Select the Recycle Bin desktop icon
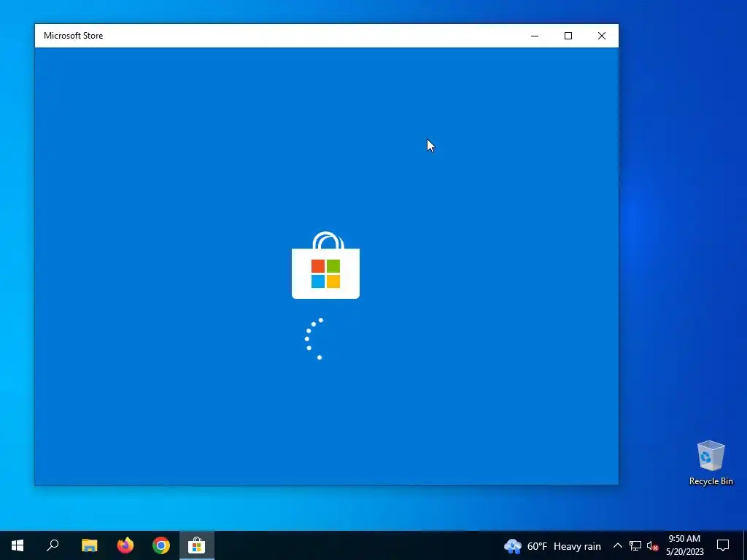747x560 pixels. (711, 463)
